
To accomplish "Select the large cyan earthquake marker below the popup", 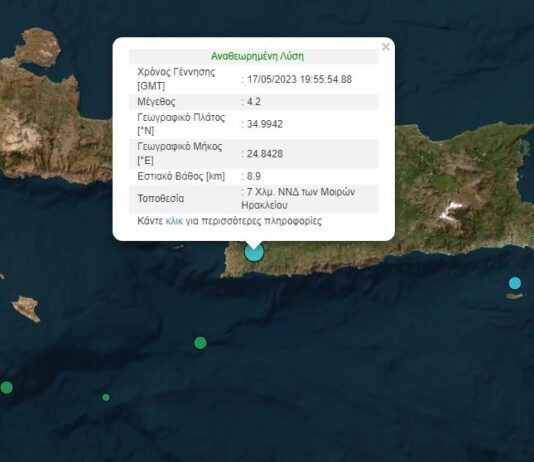I will (x=254, y=252).
